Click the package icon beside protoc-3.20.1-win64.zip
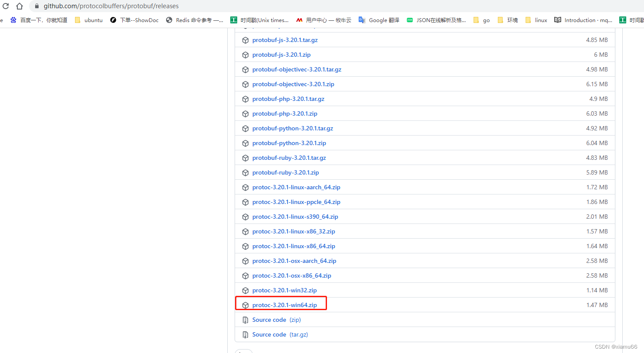This screenshot has width=644, height=353. pyautogui.click(x=245, y=305)
